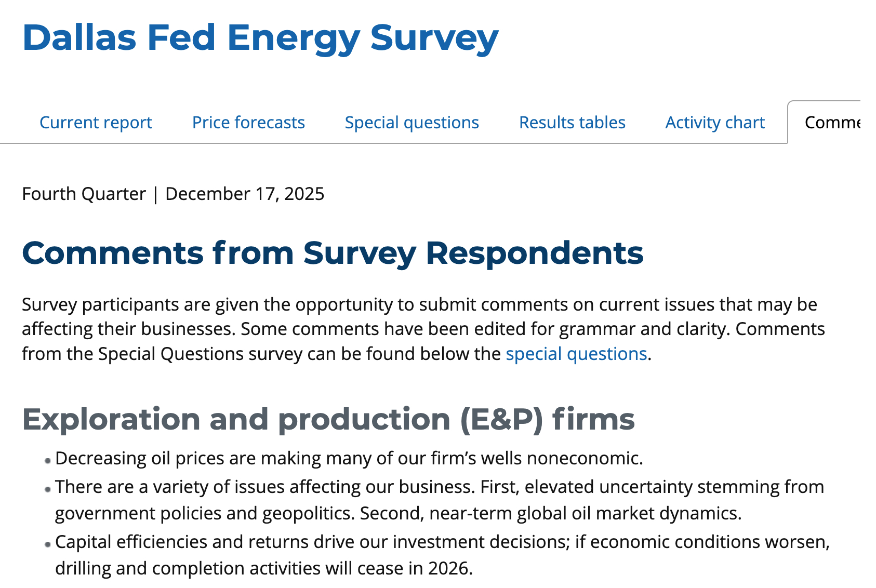Click the Exploration and production firms heading
The image size is (876, 588).
(328, 419)
